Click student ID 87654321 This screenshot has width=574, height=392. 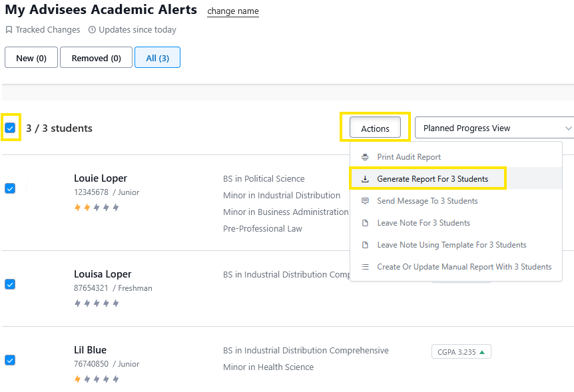point(91,288)
